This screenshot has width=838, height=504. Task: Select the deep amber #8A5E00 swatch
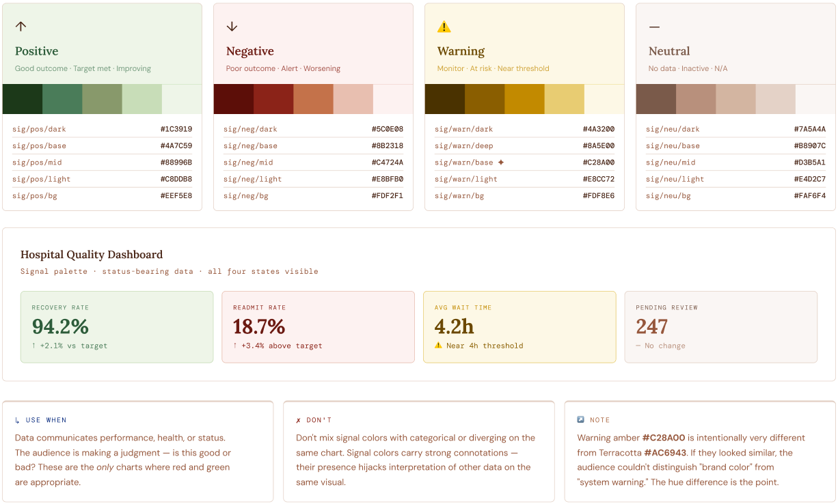click(x=485, y=99)
